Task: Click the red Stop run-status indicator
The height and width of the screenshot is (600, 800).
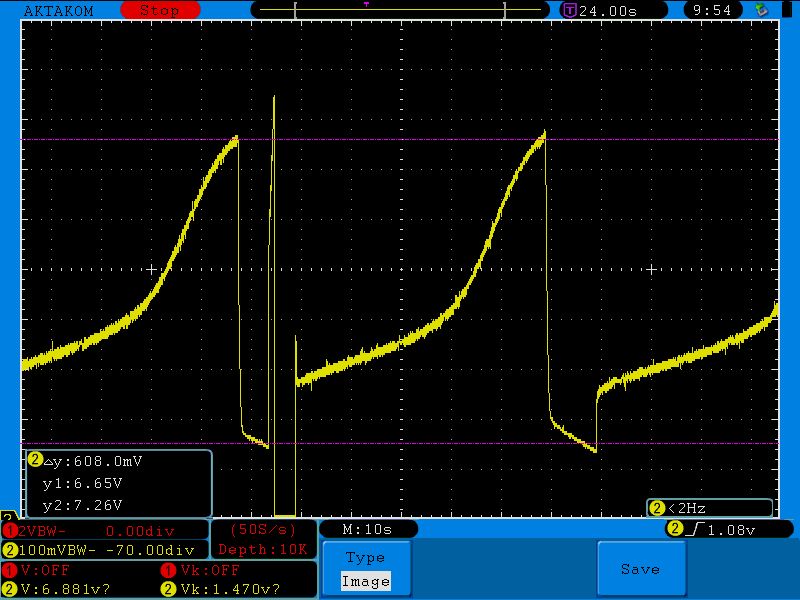Action: 158,10
